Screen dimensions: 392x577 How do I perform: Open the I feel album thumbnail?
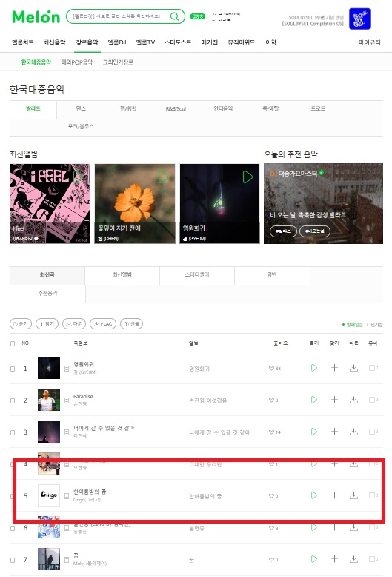click(x=50, y=203)
